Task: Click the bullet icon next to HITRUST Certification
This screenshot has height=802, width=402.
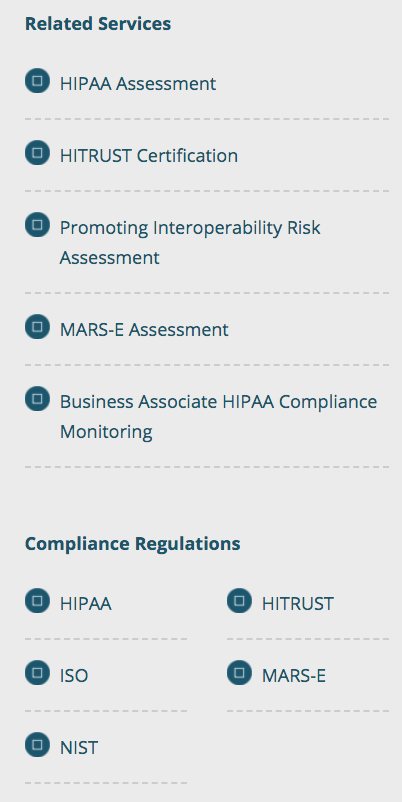Action: (37, 153)
